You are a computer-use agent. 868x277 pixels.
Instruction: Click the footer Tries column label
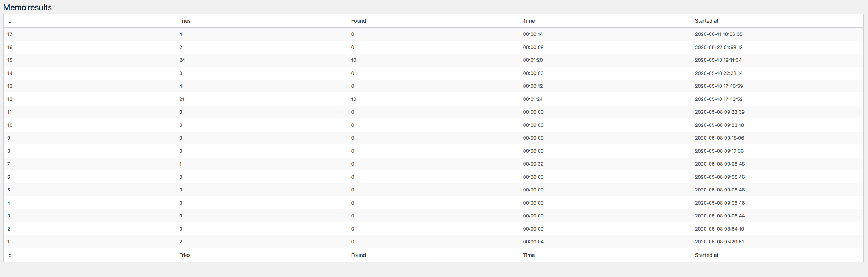185,255
